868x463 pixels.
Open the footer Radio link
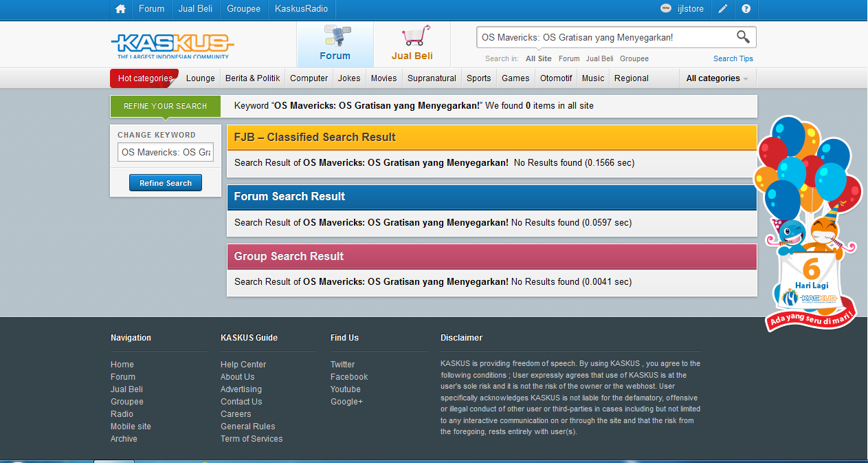coord(122,414)
